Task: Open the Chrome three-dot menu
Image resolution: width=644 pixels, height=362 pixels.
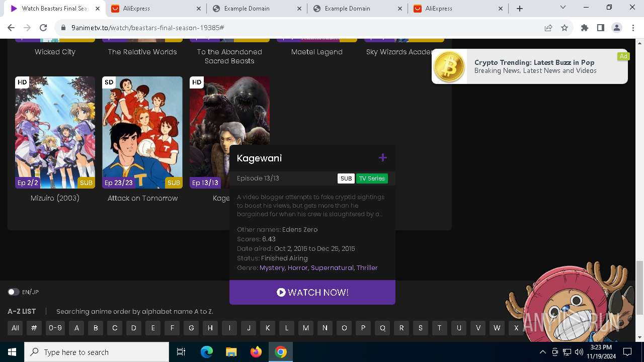Action: click(x=633, y=28)
